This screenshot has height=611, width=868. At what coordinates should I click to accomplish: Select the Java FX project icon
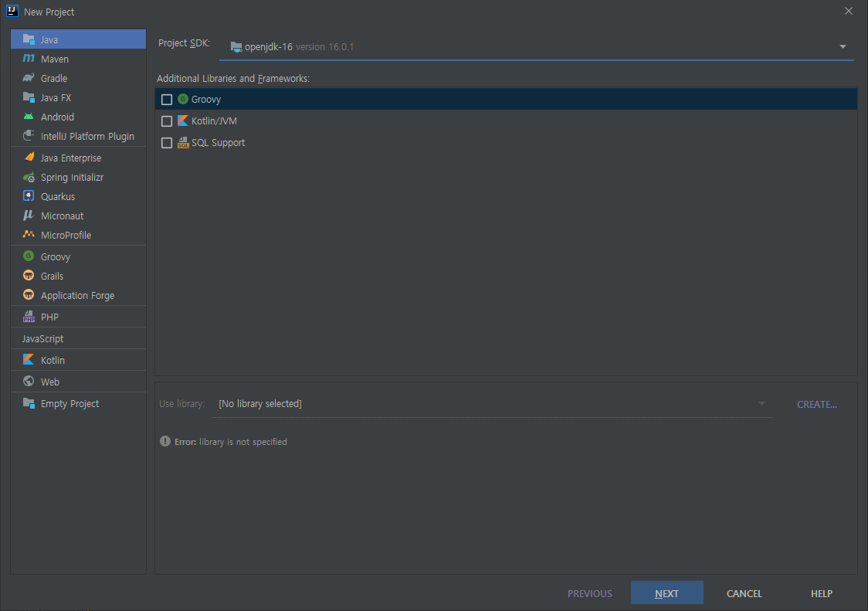coord(29,97)
